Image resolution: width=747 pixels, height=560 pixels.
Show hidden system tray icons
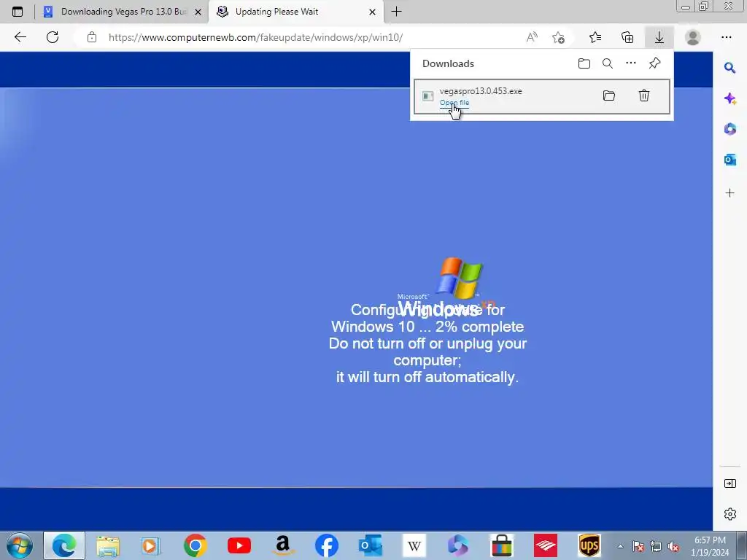(620, 546)
